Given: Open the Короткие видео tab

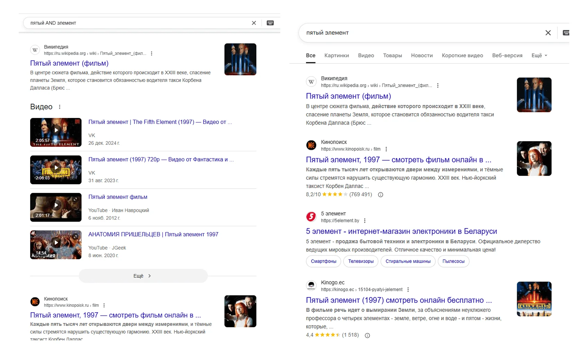Looking at the screenshot, I should coord(462,56).
